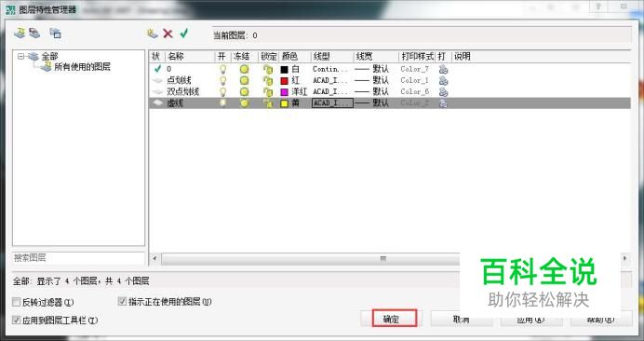Click the Color_7 plot style text
The image size is (644, 341).
414,69
